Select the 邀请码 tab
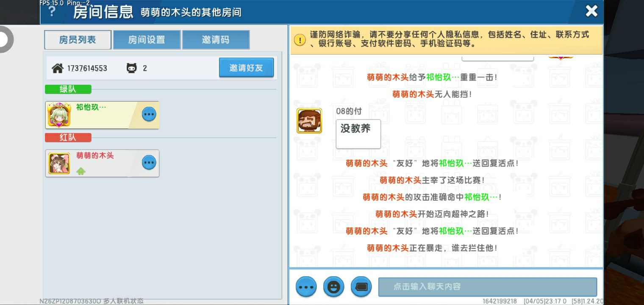The image size is (644, 305). [216, 40]
